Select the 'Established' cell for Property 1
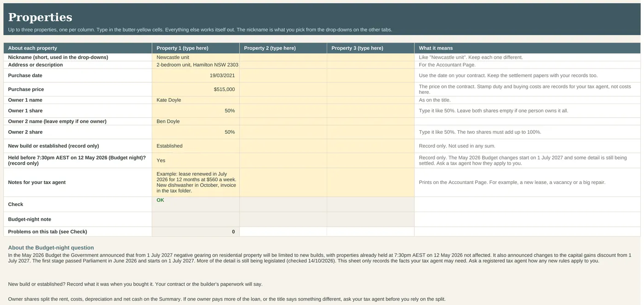The width and height of the screenshot is (644, 305). click(x=195, y=146)
